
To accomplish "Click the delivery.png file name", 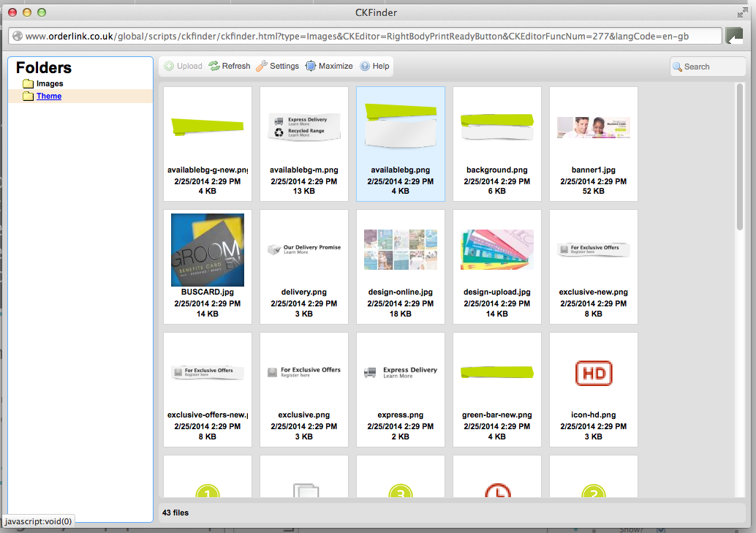I will (x=303, y=292).
